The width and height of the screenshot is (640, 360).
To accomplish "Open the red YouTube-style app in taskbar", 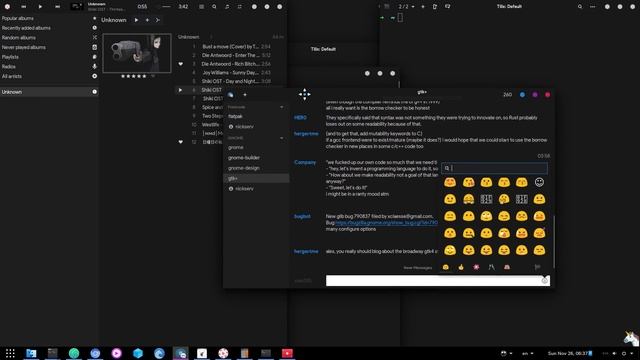I will tap(287, 353).
